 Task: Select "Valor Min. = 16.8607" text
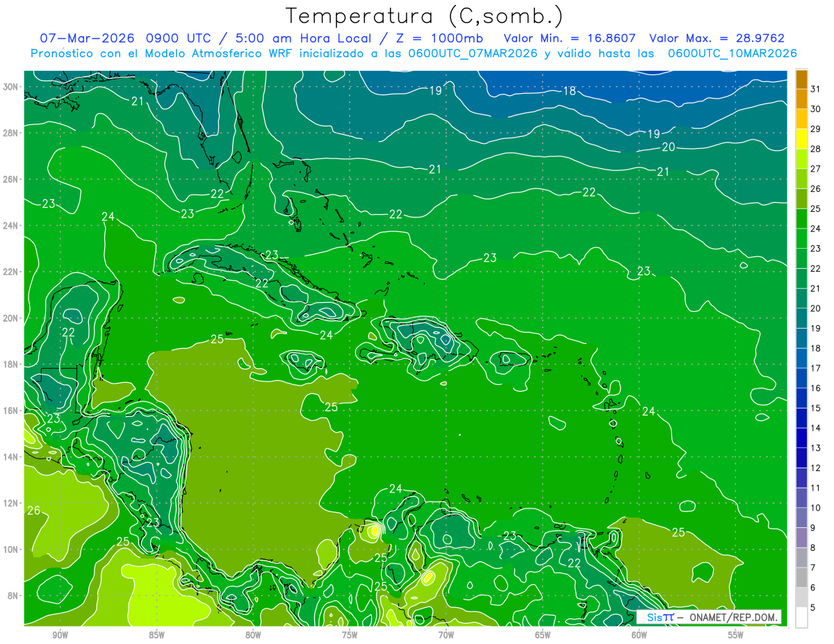[x=570, y=38]
